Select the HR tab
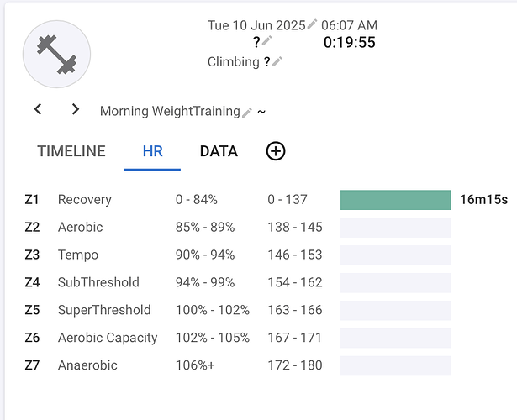This screenshot has height=420, width=517. 152,151
